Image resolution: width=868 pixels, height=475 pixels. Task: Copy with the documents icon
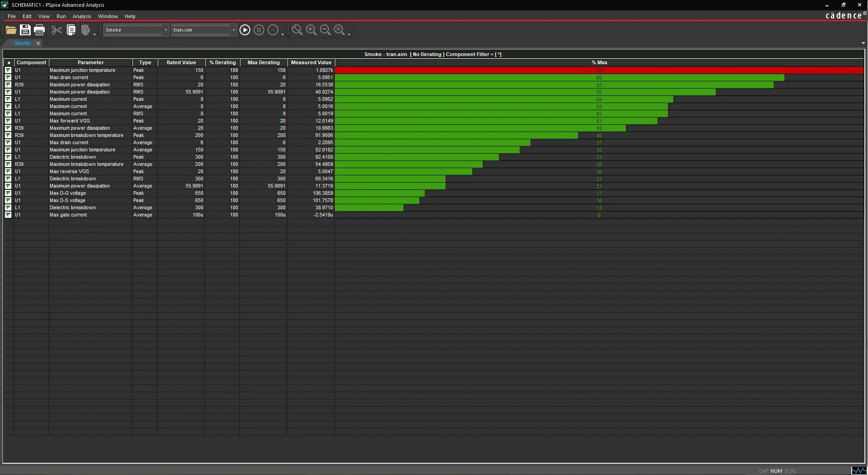[71, 30]
